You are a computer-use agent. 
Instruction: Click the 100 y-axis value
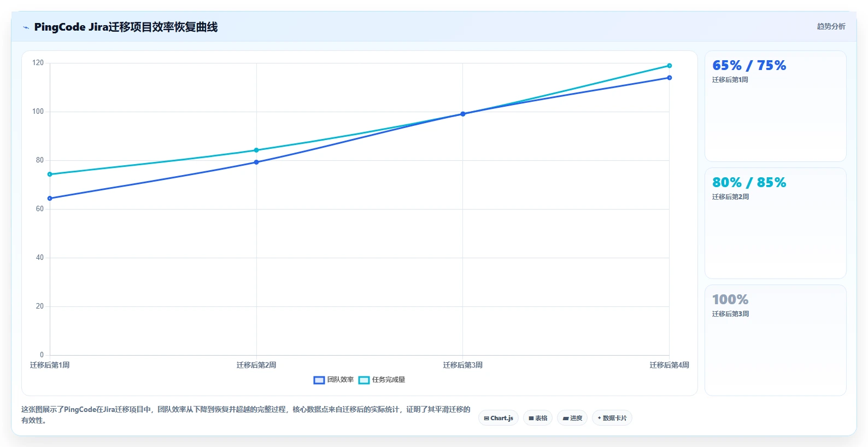point(38,112)
